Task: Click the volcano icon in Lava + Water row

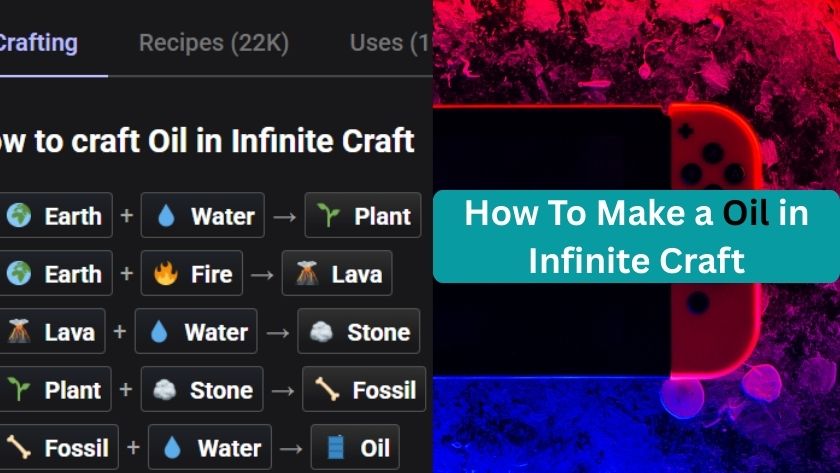Action: coord(19,331)
